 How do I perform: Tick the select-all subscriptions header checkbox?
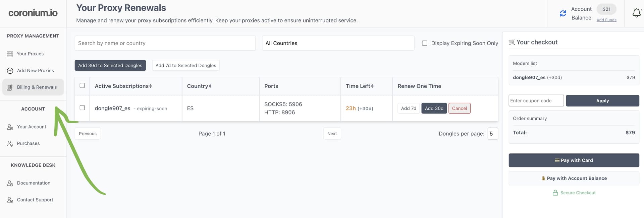click(82, 86)
